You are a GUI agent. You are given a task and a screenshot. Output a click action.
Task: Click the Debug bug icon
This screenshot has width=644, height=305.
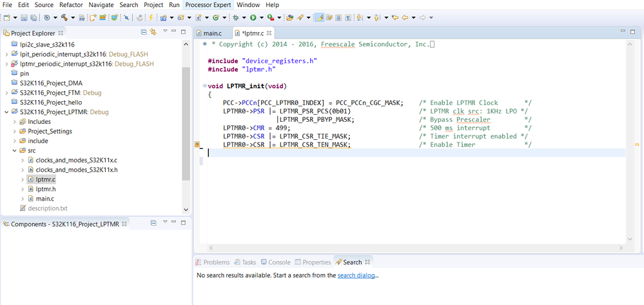click(236, 17)
